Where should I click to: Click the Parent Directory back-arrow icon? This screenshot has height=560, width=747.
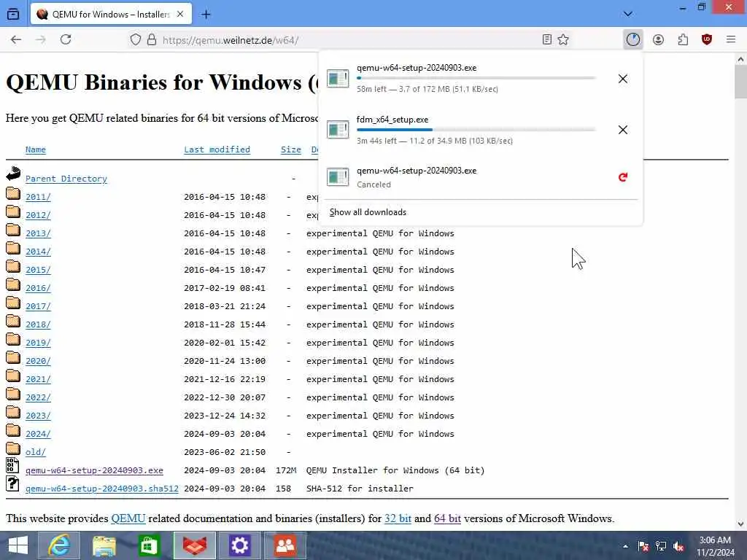click(x=13, y=174)
